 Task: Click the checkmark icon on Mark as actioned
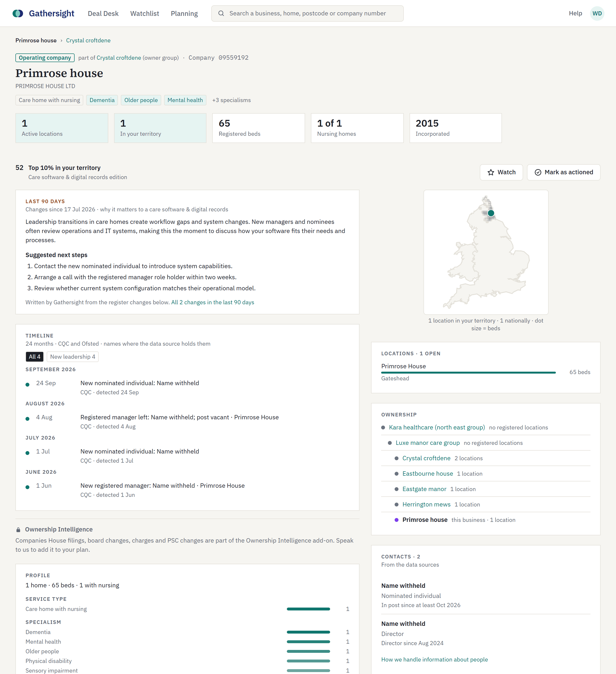[x=538, y=172]
